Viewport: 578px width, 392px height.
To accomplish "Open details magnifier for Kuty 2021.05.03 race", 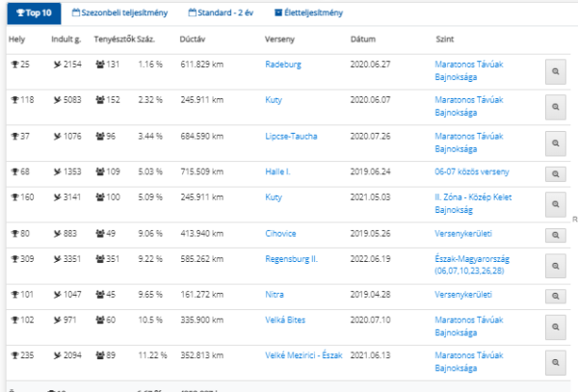I will [556, 204].
